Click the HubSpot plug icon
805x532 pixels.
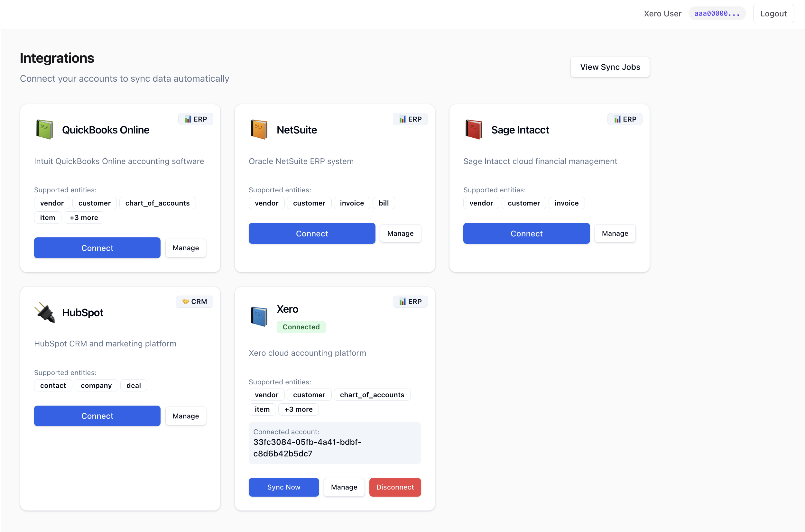point(45,312)
